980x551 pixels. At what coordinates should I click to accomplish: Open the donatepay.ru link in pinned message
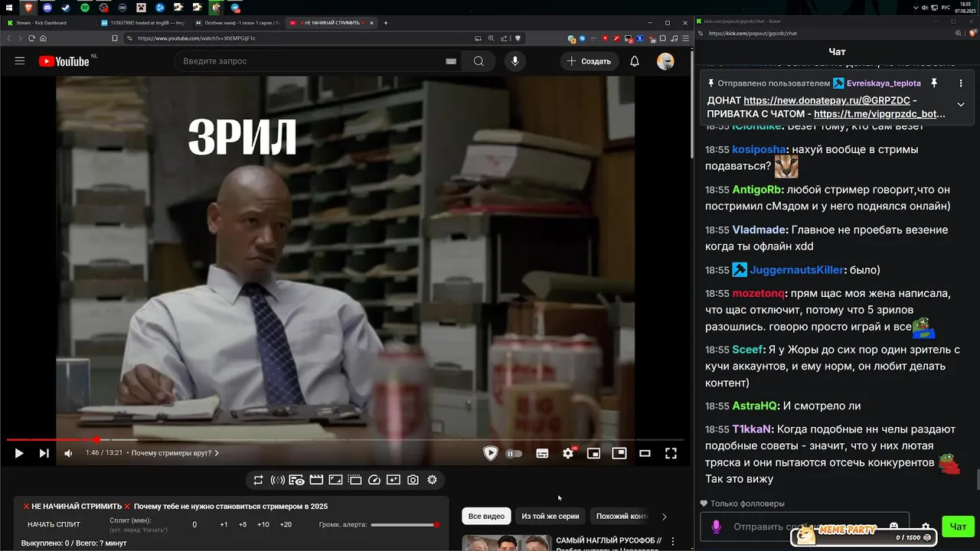coord(826,100)
